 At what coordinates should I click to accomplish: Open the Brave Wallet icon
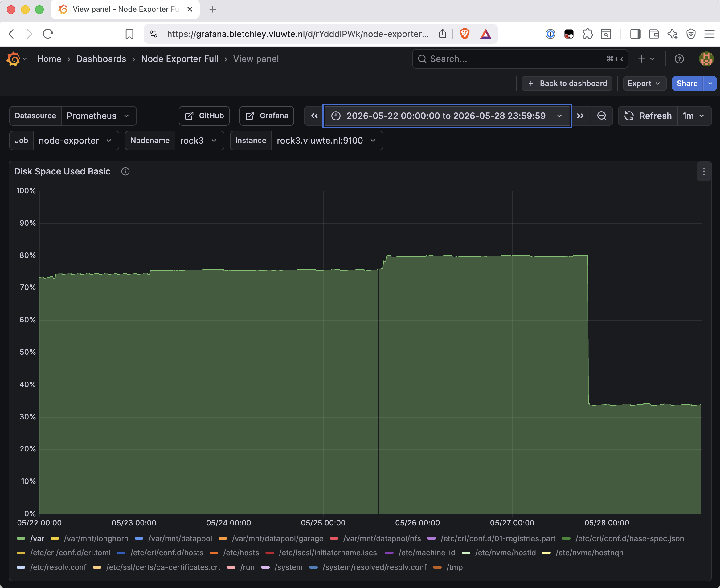[x=654, y=34]
